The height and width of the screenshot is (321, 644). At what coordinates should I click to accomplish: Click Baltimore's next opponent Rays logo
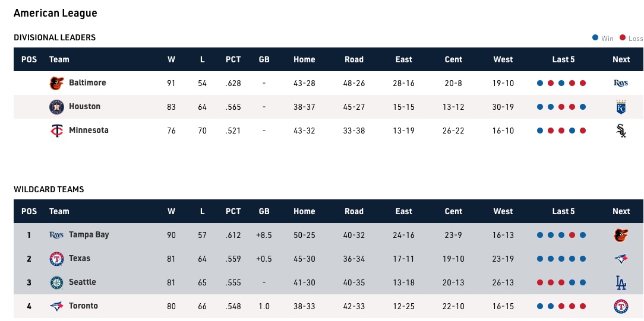[621, 83]
